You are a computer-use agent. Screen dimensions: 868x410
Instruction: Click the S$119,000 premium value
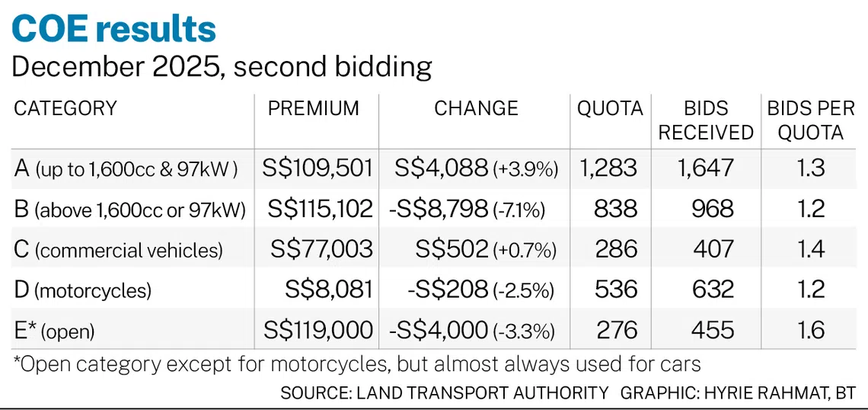point(318,330)
